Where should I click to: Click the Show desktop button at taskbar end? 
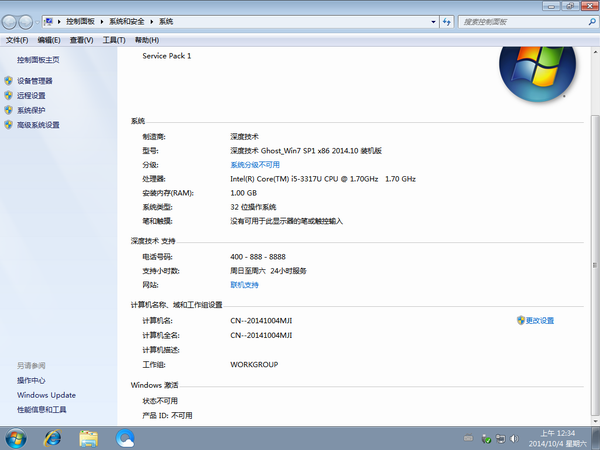pos(595,439)
